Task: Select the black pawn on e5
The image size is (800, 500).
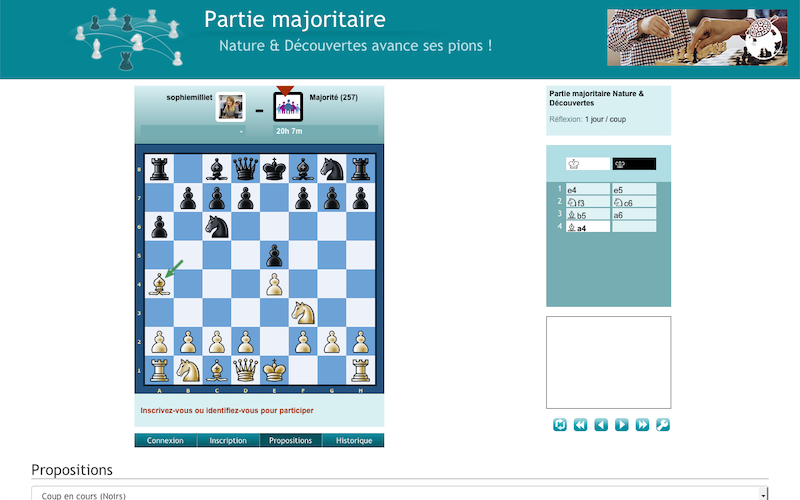Action: coord(274,255)
